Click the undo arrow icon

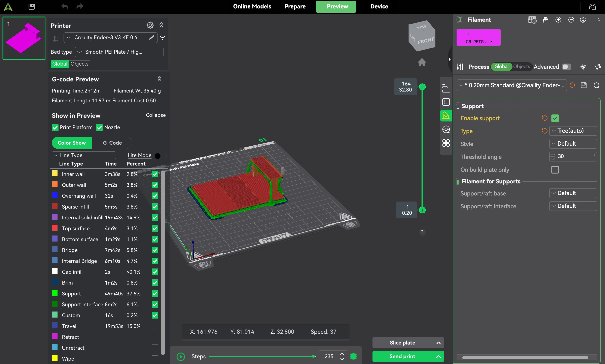click(65, 7)
